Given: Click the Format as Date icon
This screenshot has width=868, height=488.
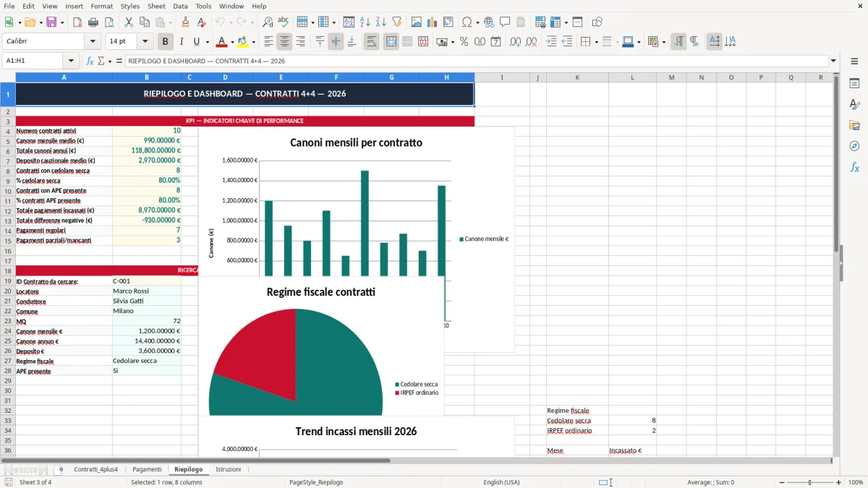Looking at the screenshot, I should click(495, 42).
